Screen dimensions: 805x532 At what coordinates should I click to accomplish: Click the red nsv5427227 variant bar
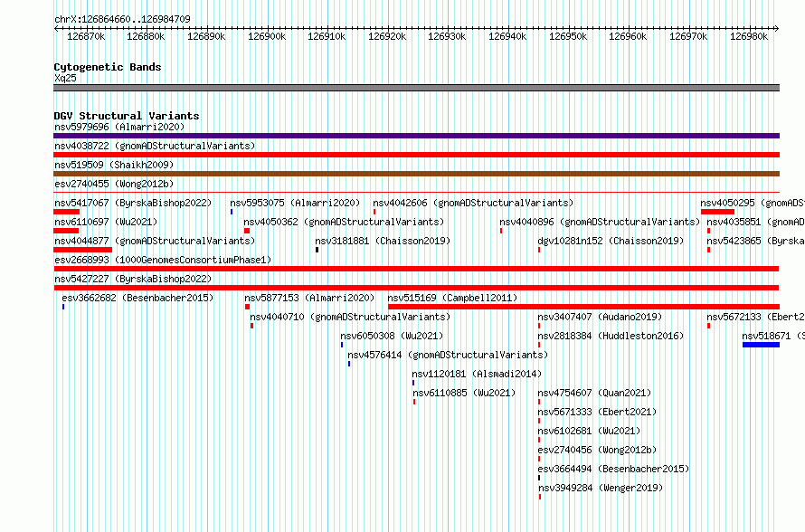(x=416, y=288)
